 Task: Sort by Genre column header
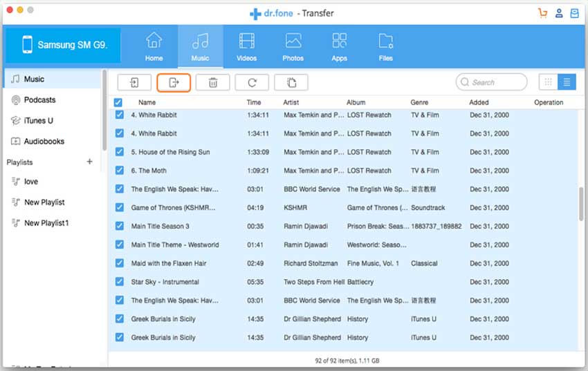tap(419, 102)
